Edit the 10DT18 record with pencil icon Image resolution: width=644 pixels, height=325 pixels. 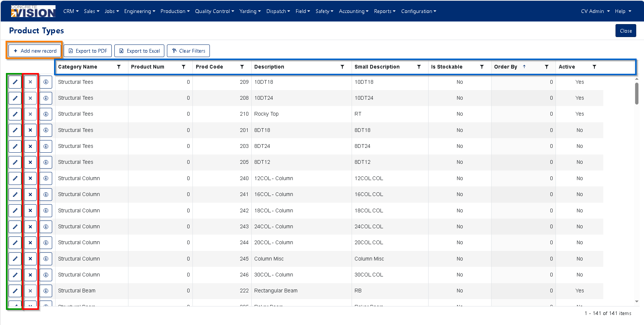pos(15,82)
